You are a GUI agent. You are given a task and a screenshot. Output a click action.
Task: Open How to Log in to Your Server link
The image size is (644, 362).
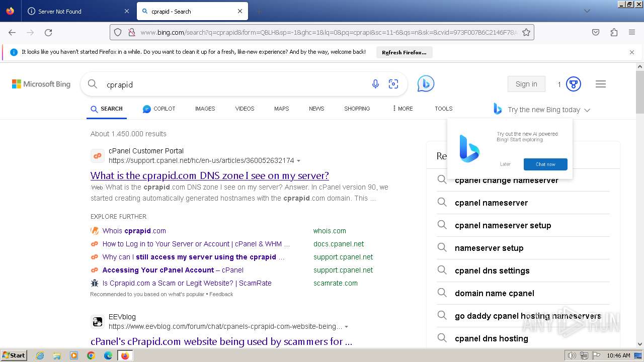[196, 244]
